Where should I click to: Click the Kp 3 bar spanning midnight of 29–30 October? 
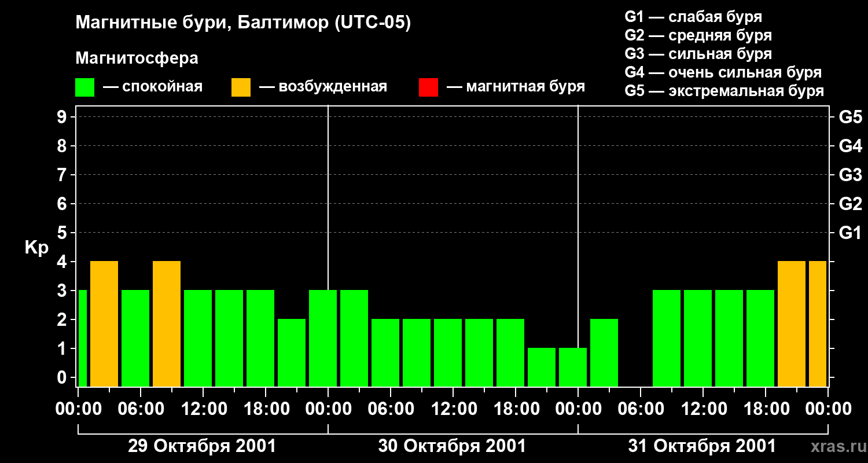[323, 338]
